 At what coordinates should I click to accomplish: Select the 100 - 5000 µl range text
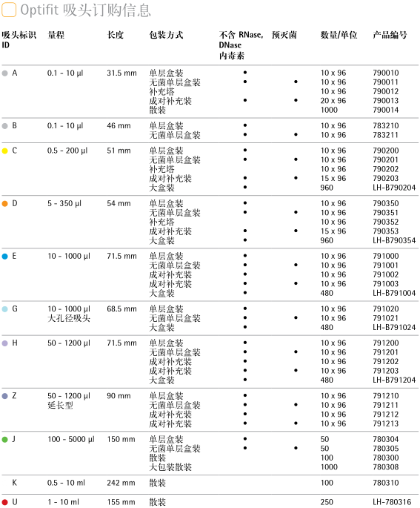[x=71, y=439]
